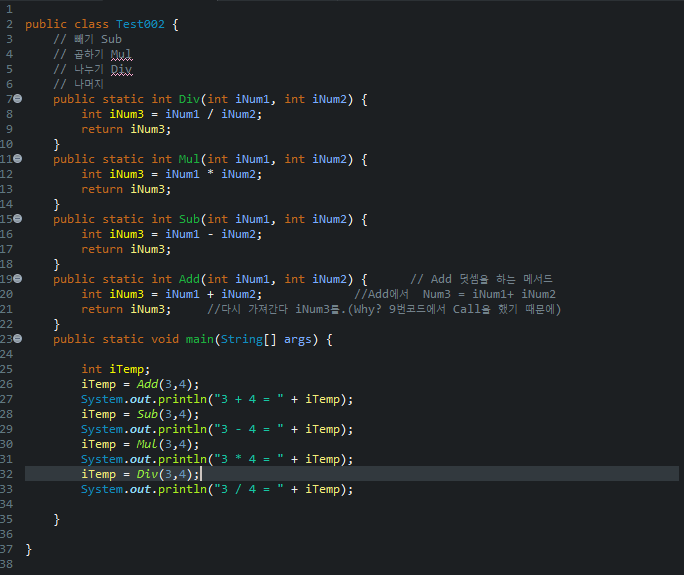Click the println with "3 + 4 = "
The height and width of the screenshot is (575, 684).
tap(217, 399)
